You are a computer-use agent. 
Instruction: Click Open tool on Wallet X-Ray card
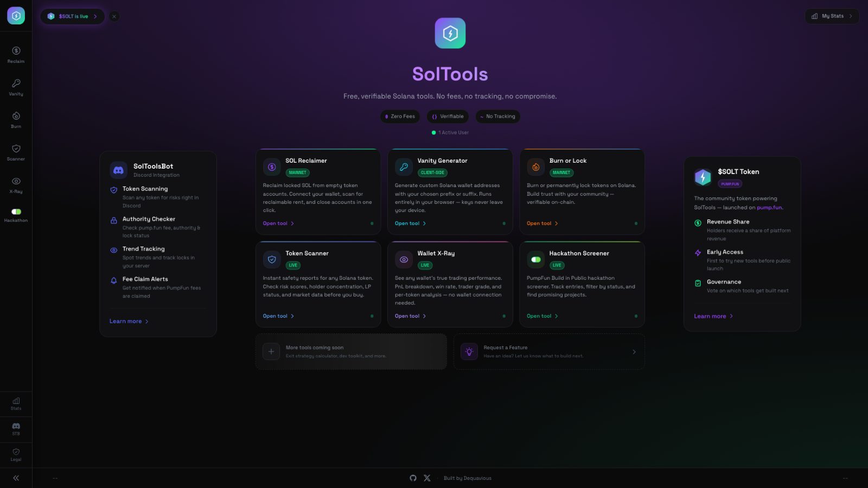coord(410,316)
